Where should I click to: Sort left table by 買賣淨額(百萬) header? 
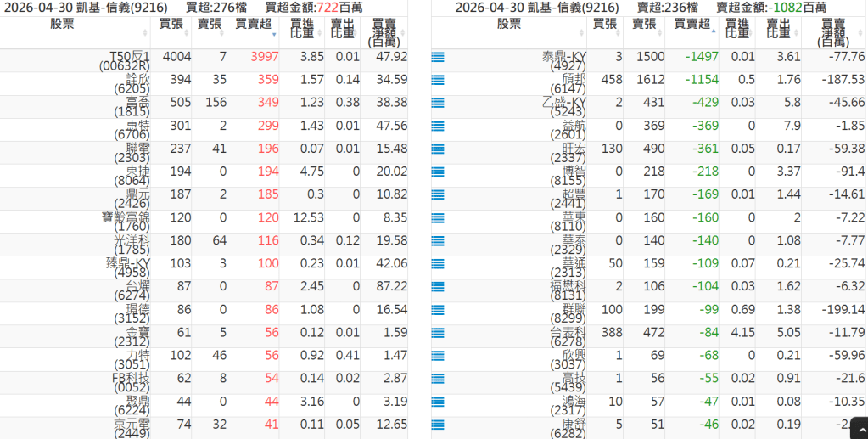[384, 32]
